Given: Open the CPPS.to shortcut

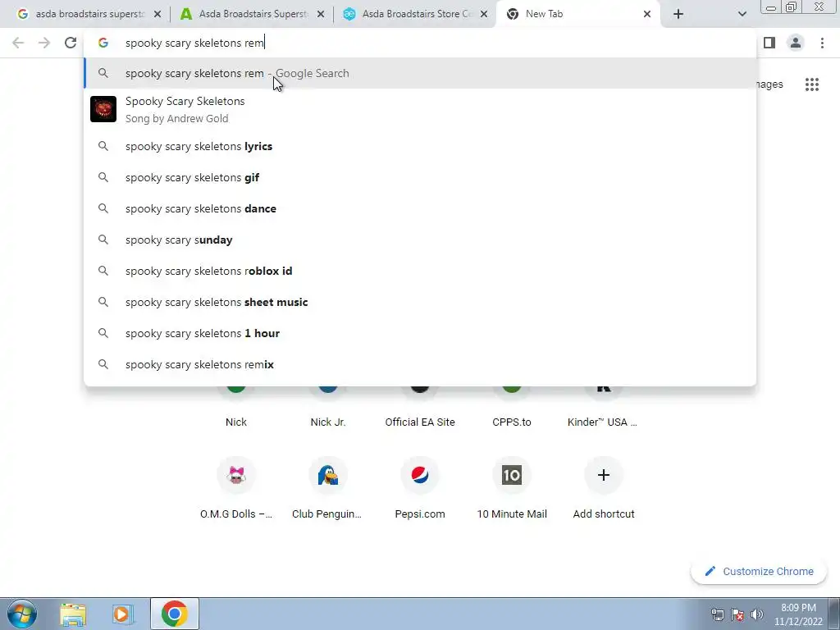Looking at the screenshot, I should (x=512, y=422).
